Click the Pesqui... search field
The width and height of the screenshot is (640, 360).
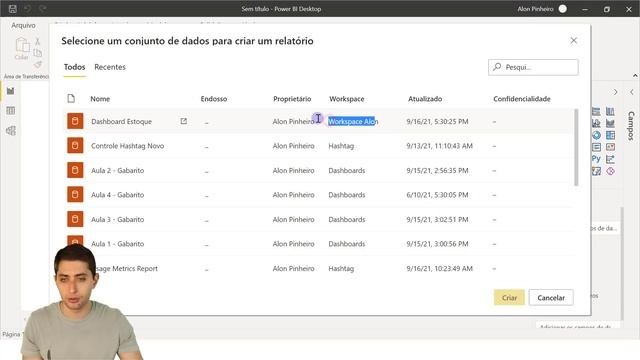[533, 67]
